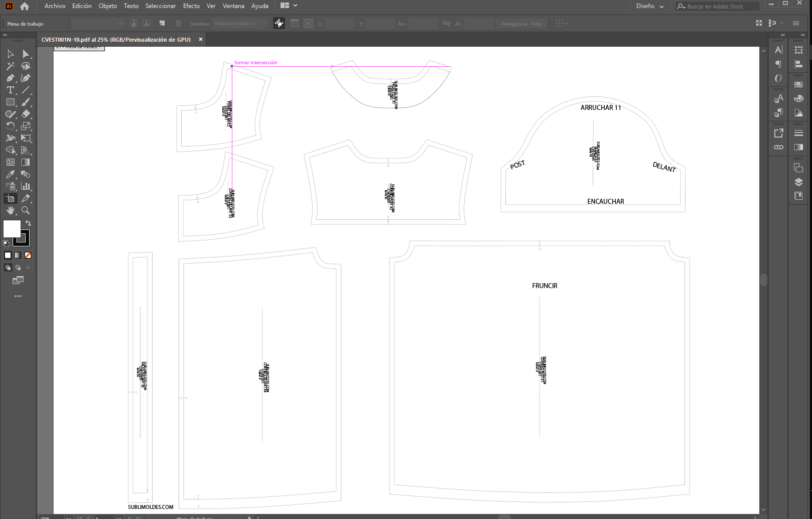Activate the Zoom tool
The height and width of the screenshot is (519, 812).
pyautogui.click(x=26, y=210)
